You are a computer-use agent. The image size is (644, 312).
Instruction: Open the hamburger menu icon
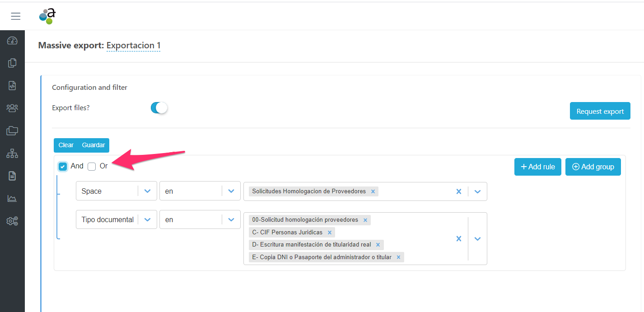(x=16, y=16)
